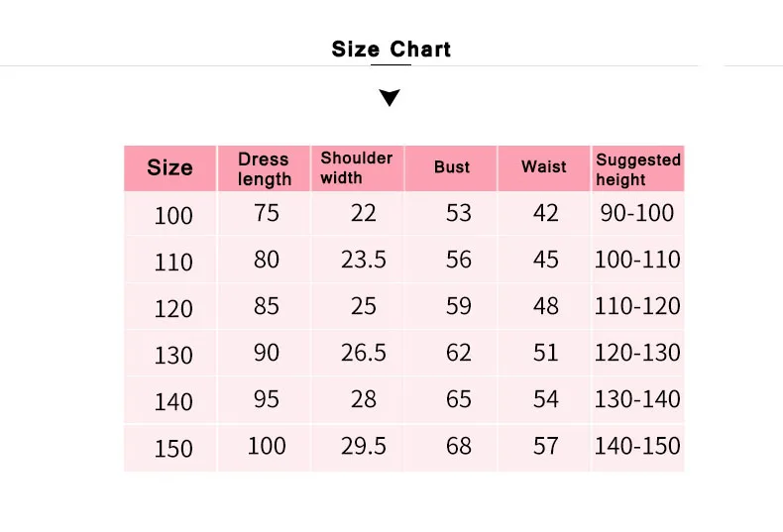Select the Size column header
This screenshot has width=783, height=532.
(x=169, y=167)
